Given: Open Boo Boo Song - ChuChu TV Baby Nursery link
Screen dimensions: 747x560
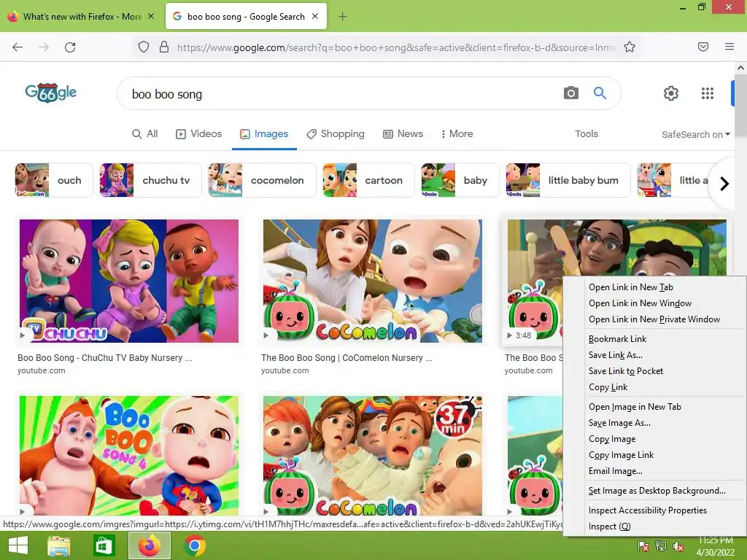Looking at the screenshot, I should click(x=105, y=357).
